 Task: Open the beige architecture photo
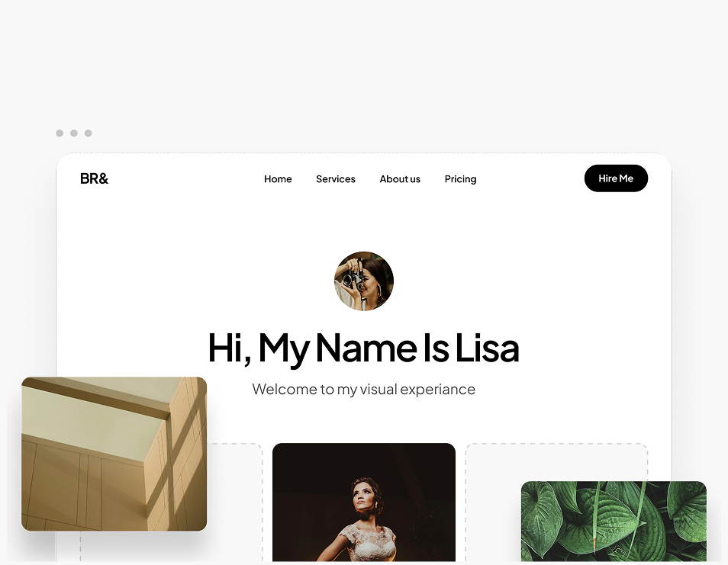pos(114,454)
